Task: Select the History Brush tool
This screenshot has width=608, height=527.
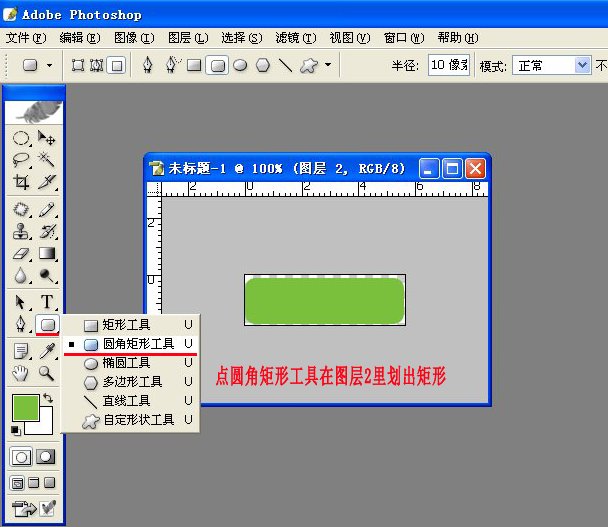Action: pos(47,232)
